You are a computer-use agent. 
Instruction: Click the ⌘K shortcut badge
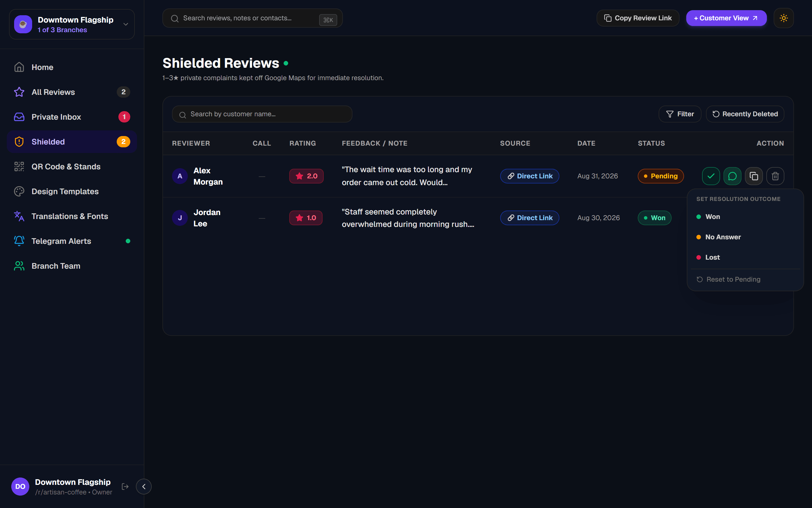(328, 20)
